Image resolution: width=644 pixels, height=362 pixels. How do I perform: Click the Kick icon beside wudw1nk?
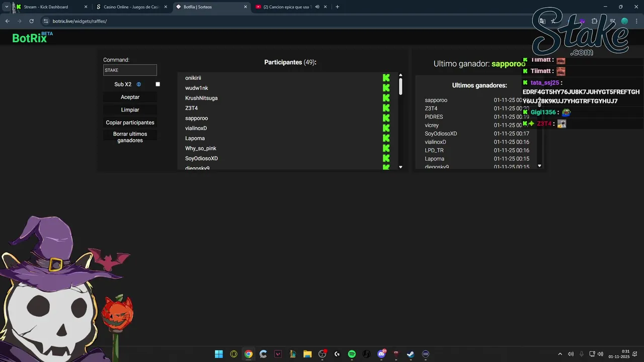point(386,88)
